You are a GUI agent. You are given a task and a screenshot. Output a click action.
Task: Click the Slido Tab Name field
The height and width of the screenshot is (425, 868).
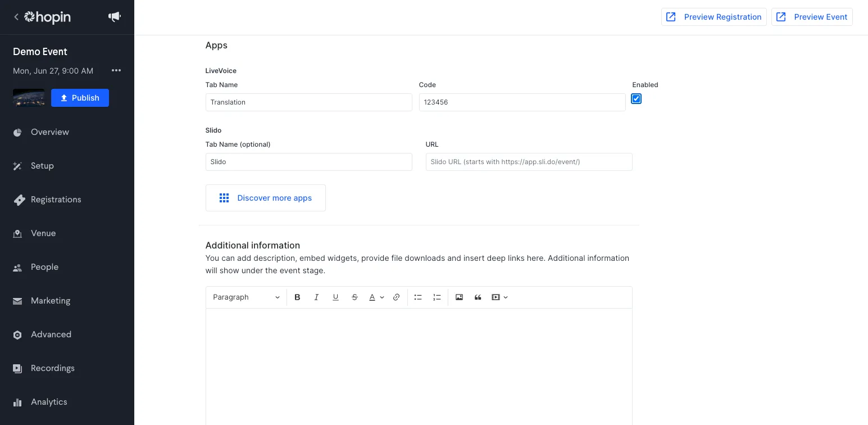coord(309,162)
